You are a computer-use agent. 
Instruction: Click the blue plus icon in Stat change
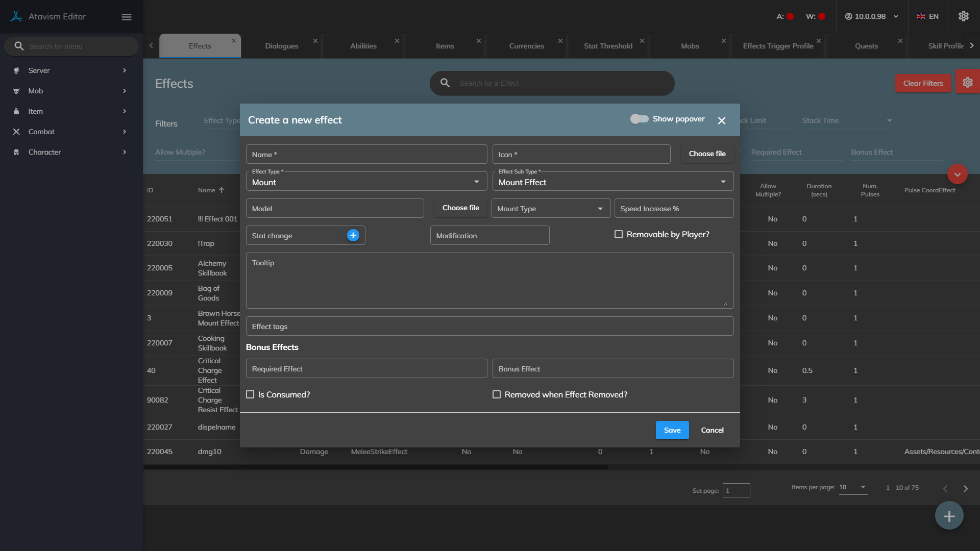click(353, 235)
